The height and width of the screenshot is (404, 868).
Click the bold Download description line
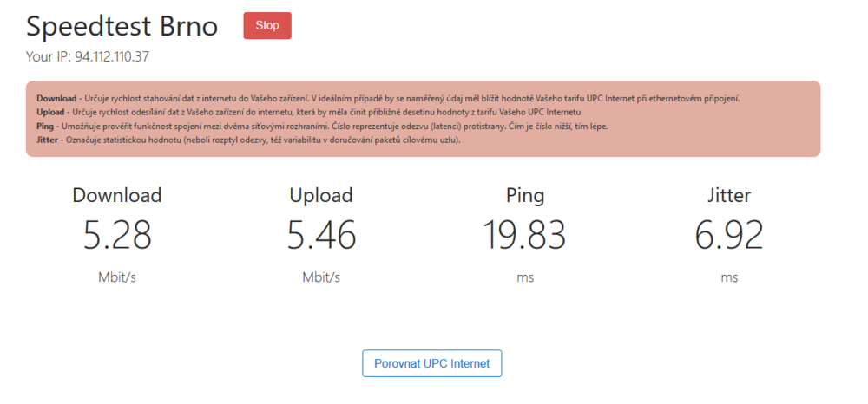(388, 98)
